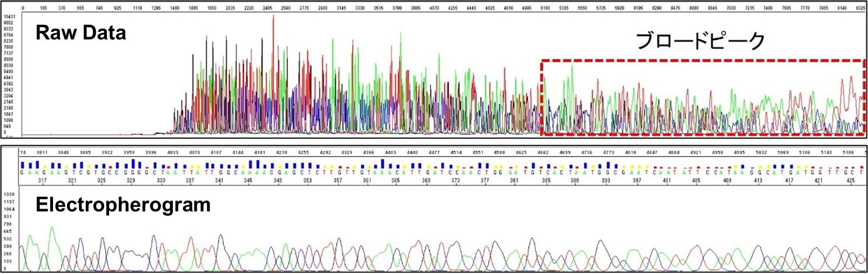
Task: Click the 4403 scan number in electropherogram ruler
Action: pos(390,152)
